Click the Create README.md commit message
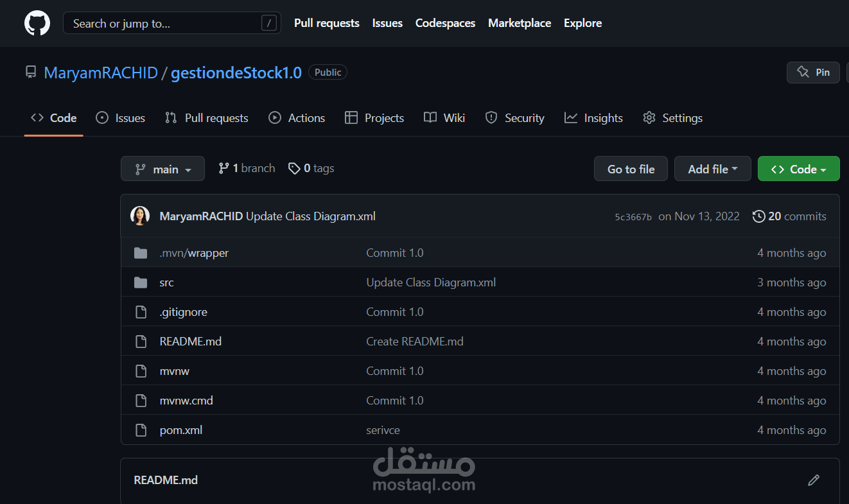 [x=415, y=342]
